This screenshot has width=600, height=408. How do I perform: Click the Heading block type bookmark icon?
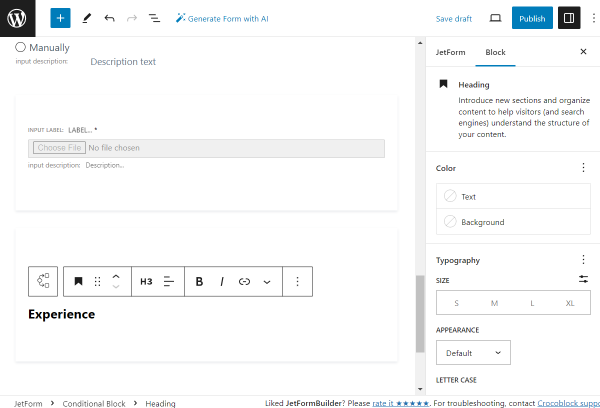tap(78, 281)
